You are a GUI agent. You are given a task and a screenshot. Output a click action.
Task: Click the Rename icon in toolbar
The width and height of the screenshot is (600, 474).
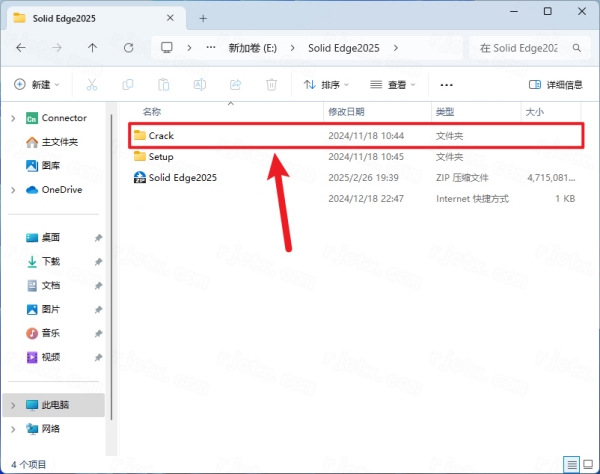pyautogui.click(x=200, y=85)
